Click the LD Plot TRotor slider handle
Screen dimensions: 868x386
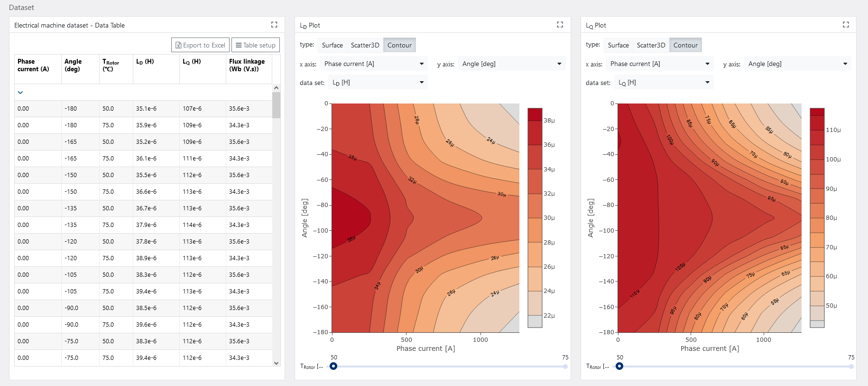(334, 366)
